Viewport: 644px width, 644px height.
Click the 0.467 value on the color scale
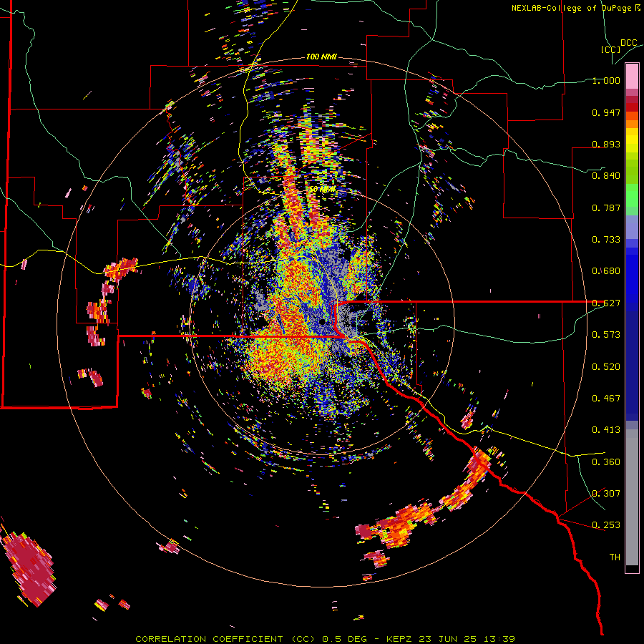pyautogui.click(x=606, y=399)
